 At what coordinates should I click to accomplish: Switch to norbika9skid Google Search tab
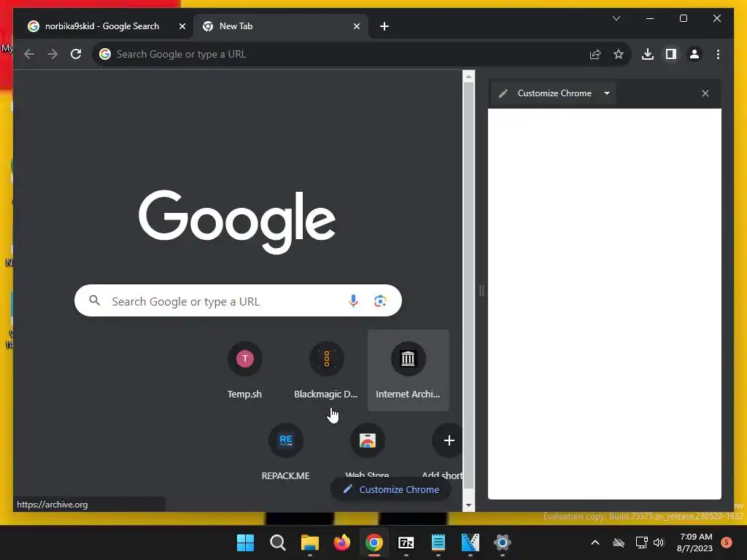[x=103, y=26]
